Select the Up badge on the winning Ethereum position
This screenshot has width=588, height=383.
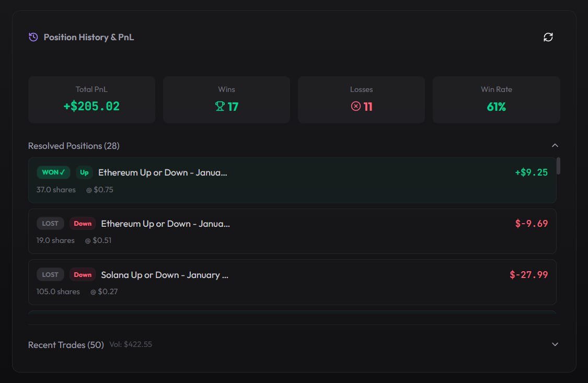(84, 172)
